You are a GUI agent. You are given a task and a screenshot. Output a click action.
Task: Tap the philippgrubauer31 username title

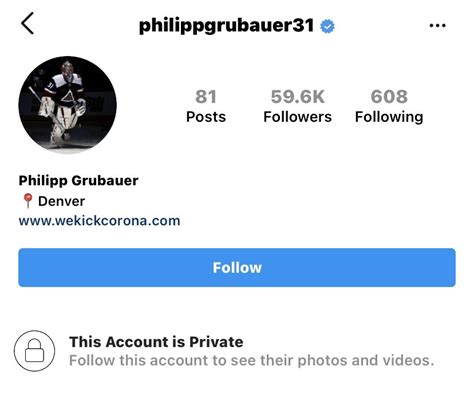(226, 26)
